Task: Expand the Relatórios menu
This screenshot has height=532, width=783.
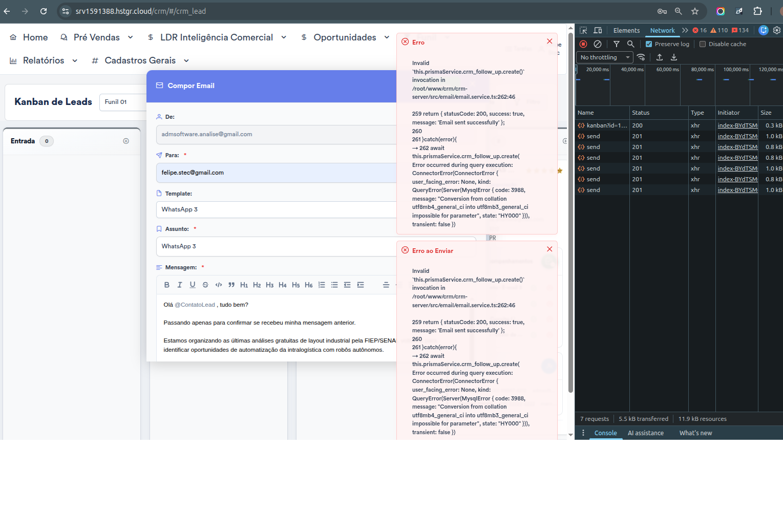Action: tap(44, 60)
